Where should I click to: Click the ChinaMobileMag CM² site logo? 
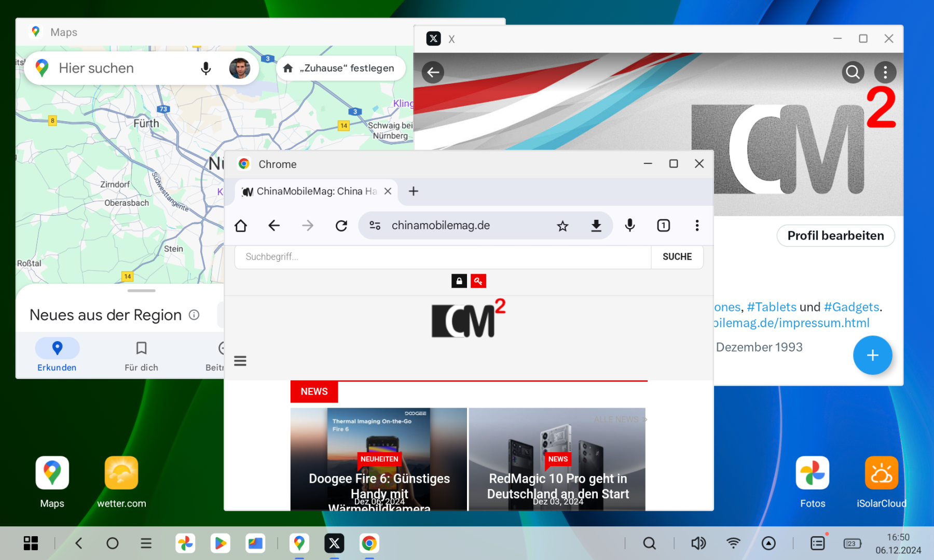469,318
